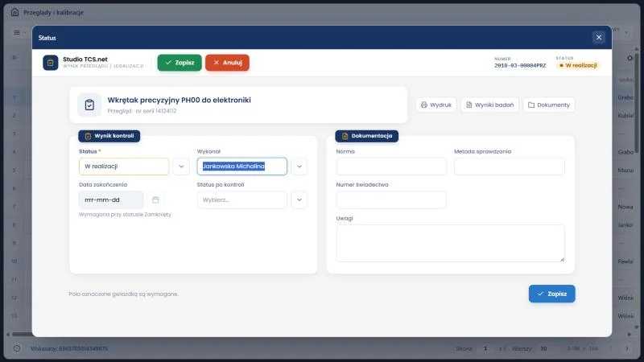Click the W realizacji status badge
Viewport: 644px width, 362px height.
pos(578,65)
